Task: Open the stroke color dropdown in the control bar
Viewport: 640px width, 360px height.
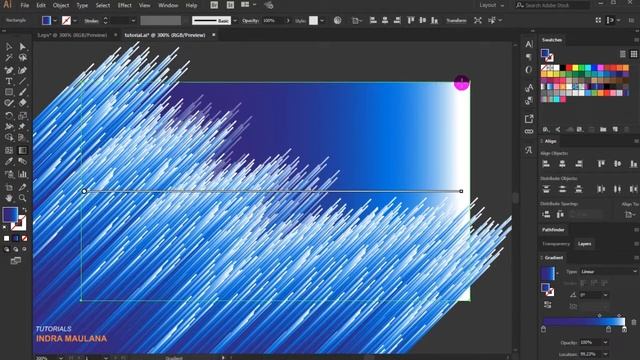Action: click(x=75, y=20)
